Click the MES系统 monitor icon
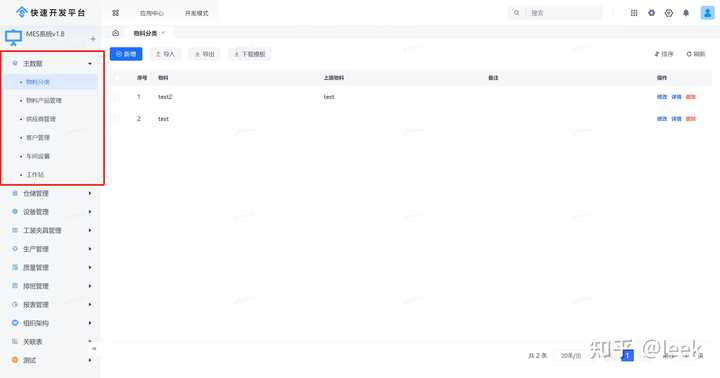The image size is (720, 378). click(x=13, y=38)
